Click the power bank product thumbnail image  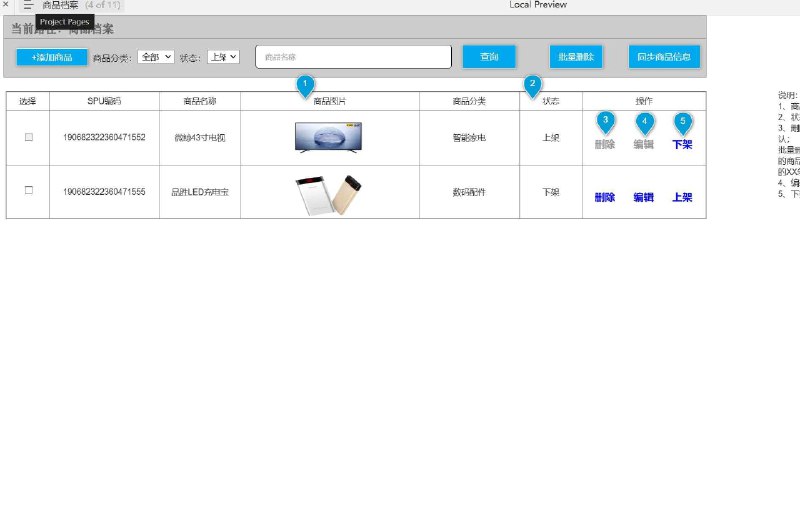[329, 195]
